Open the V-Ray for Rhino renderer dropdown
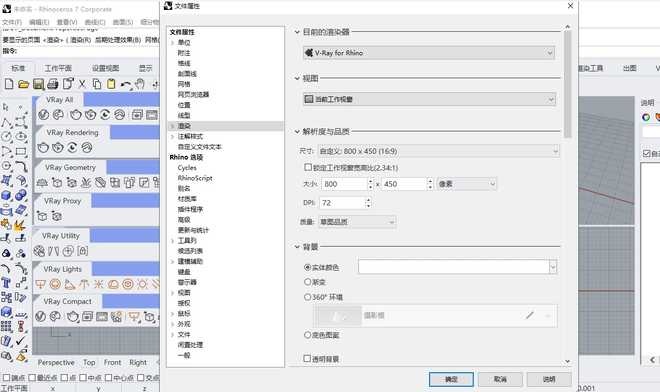 point(428,53)
